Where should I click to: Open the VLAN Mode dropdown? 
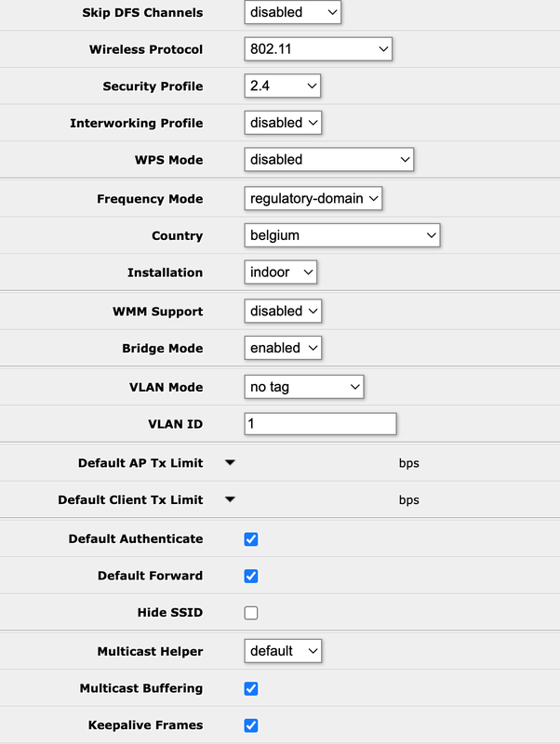pyautogui.click(x=303, y=386)
